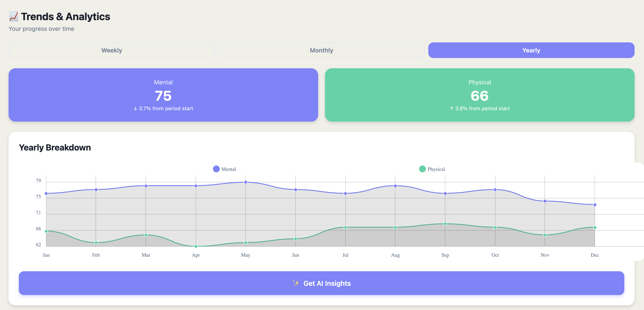
Task: Open the Physical score card
Action: click(x=480, y=95)
